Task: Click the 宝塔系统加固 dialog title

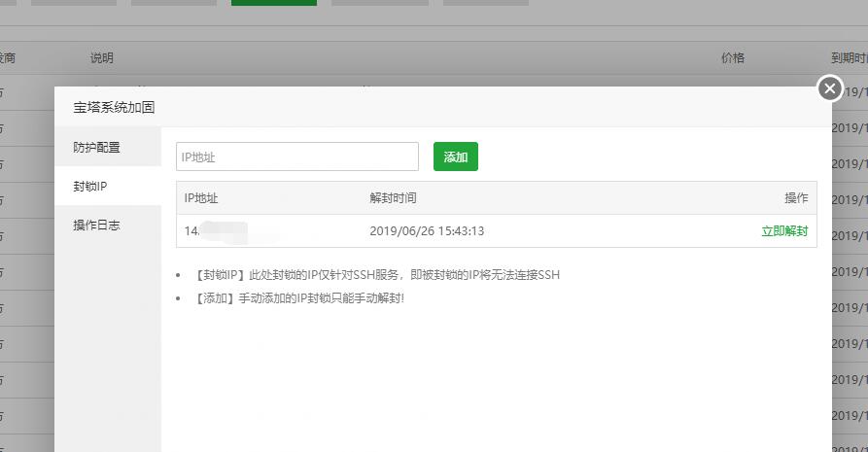Action: (x=114, y=108)
